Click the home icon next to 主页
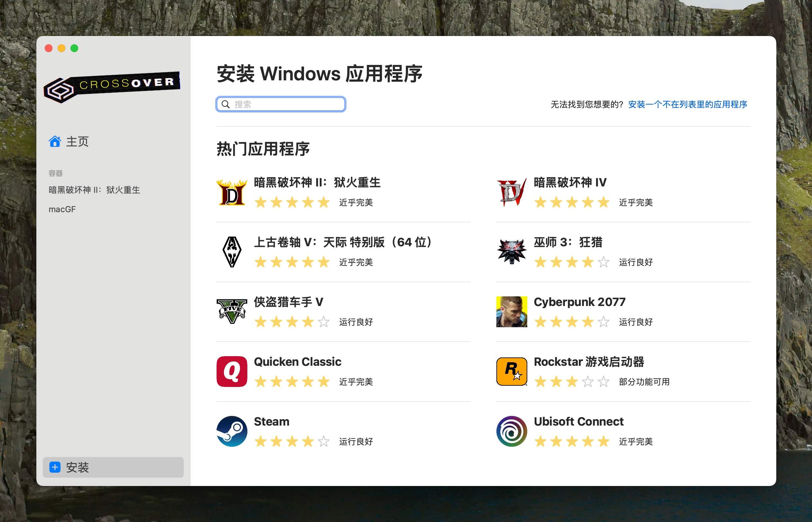This screenshot has height=522, width=812. 55,141
